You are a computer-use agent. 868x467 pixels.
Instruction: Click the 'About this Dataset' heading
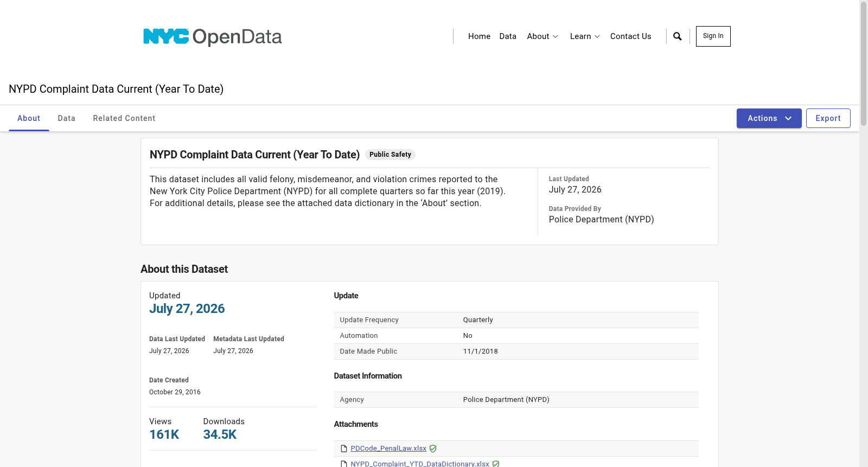click(184, 269)
